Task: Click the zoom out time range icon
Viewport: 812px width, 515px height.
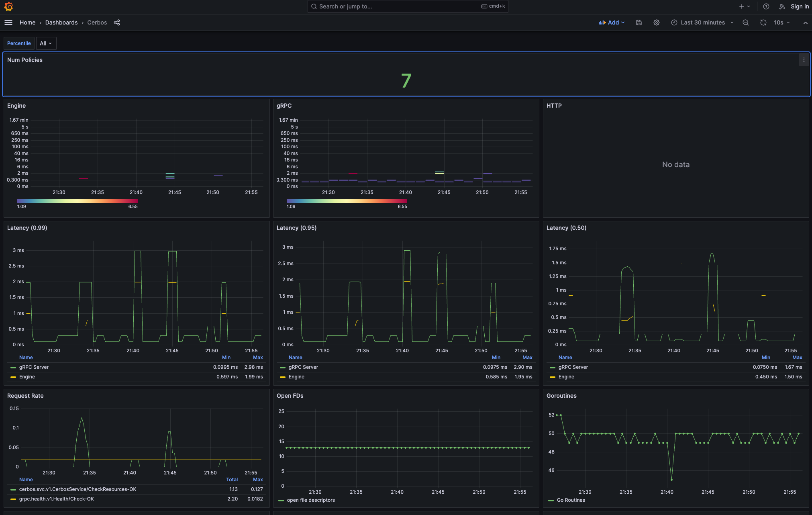Action: click(x=746, y=22)
